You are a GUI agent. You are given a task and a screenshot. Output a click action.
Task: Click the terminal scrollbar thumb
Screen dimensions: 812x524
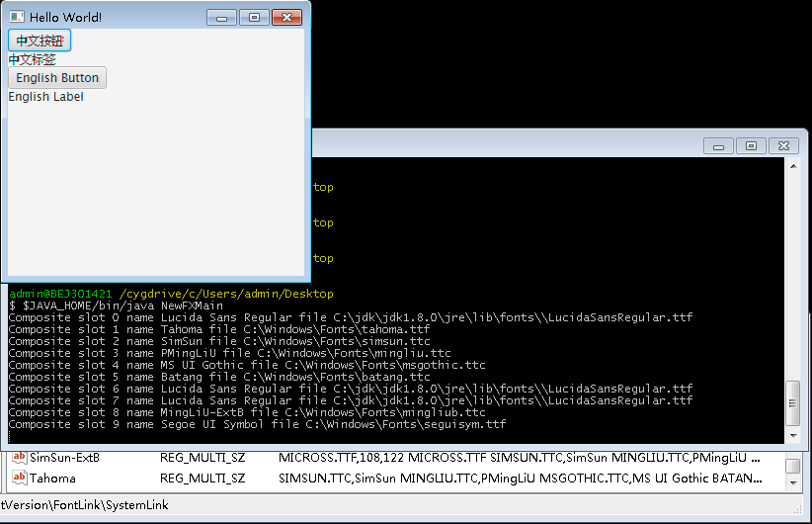click(792, 401)
